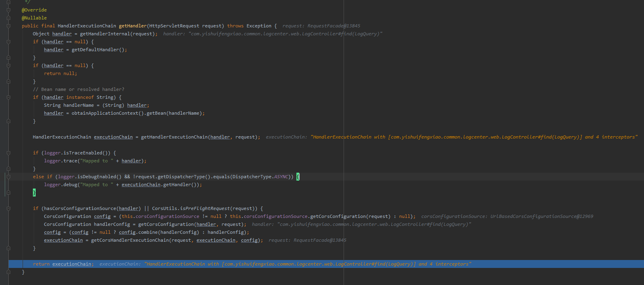Click inline handler debug hint on Object handler line
644x285 pixels.
coord(273,34)
